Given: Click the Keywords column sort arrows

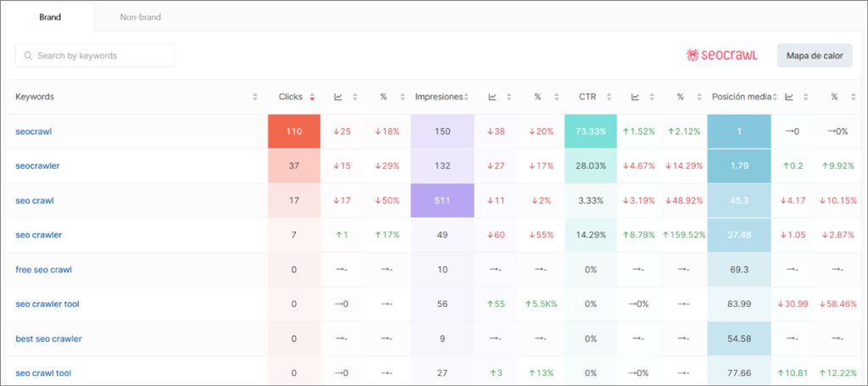Looking at the screenshot, I should (255, 98).
